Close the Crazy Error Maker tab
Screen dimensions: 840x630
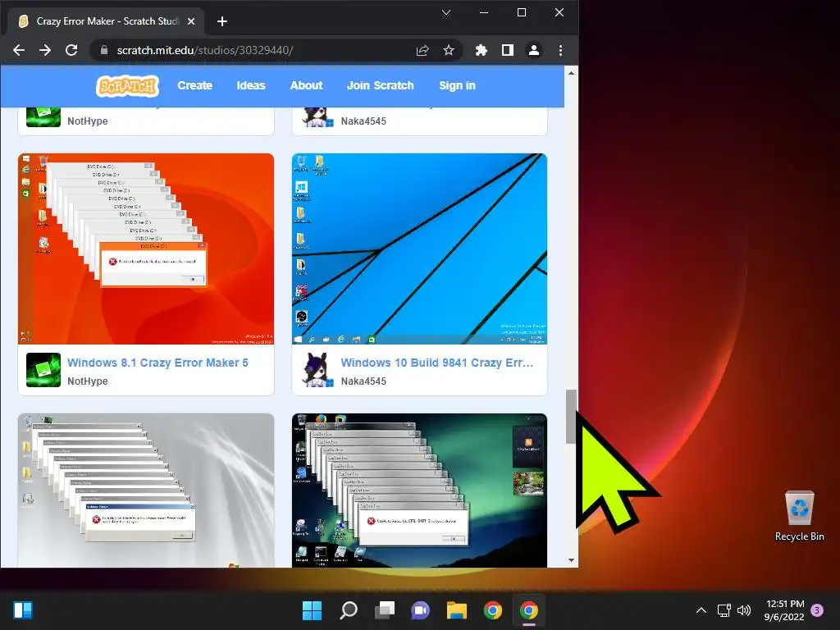click(191, 21)
